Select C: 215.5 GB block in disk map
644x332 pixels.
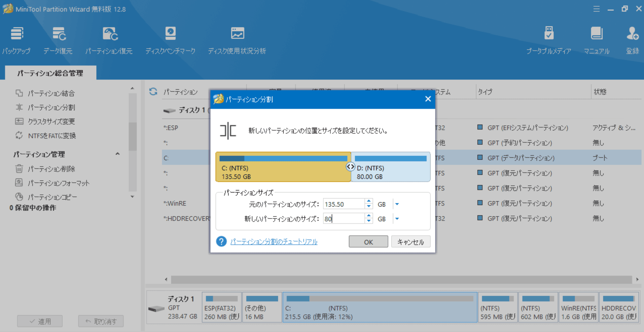(x=380, y=307)
